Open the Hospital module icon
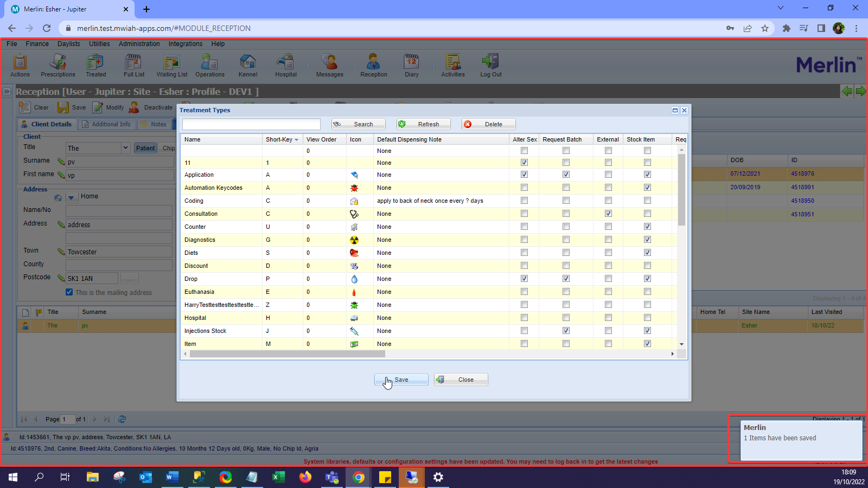 tap(286, 65)
